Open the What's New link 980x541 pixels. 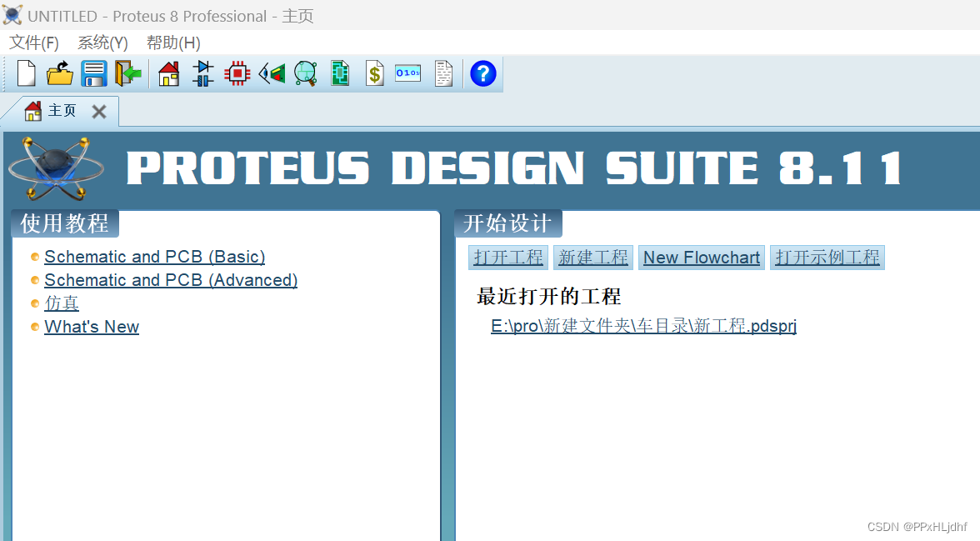pyautogui.click(x=92, y=327)
